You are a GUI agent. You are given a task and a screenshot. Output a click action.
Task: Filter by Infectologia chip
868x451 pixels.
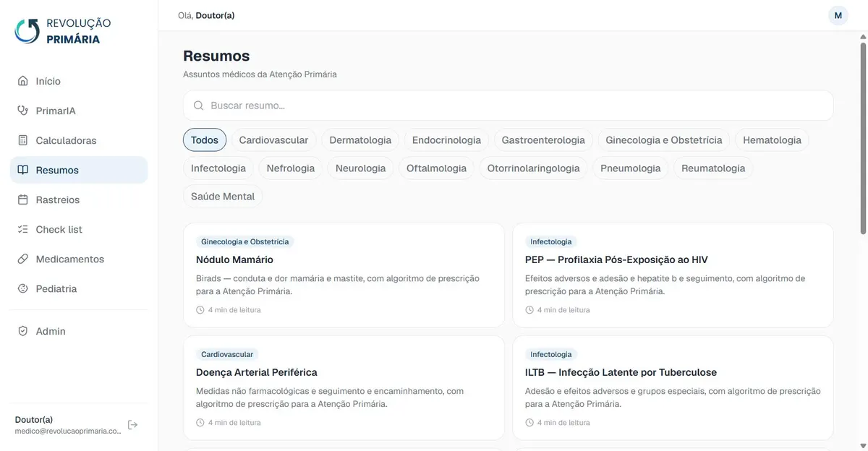218,168
